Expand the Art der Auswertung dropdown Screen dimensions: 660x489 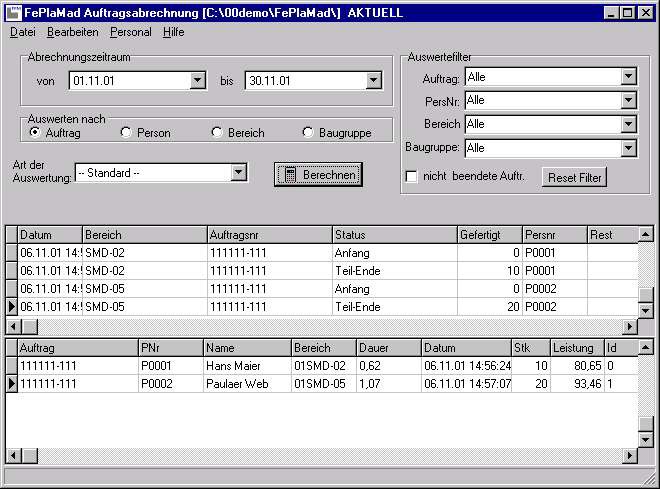pos(238,172)
